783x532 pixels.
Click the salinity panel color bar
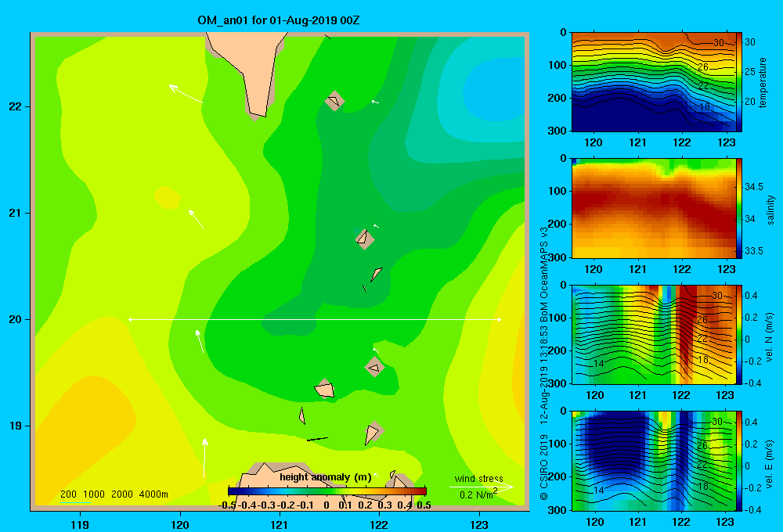739,208
